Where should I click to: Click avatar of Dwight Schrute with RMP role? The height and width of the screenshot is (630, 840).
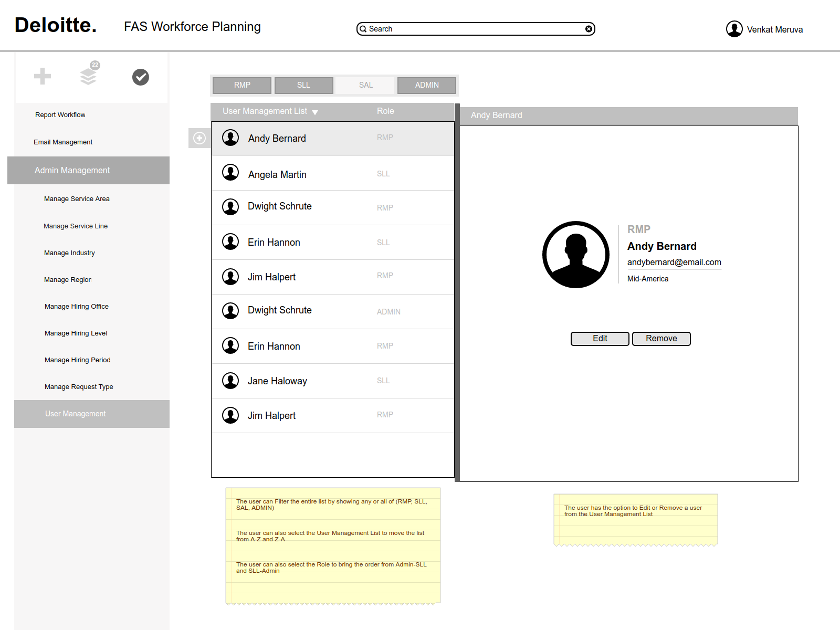[230, 207]
